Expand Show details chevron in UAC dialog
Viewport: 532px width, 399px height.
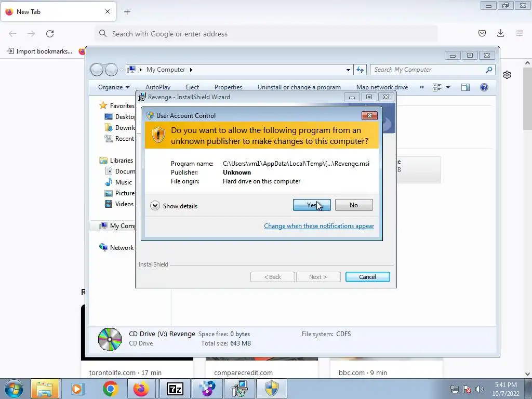(x=155, y=206)
